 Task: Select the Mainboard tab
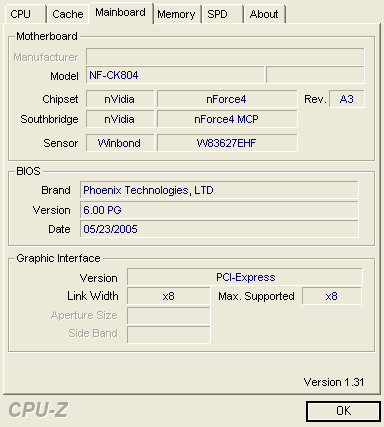121,13
